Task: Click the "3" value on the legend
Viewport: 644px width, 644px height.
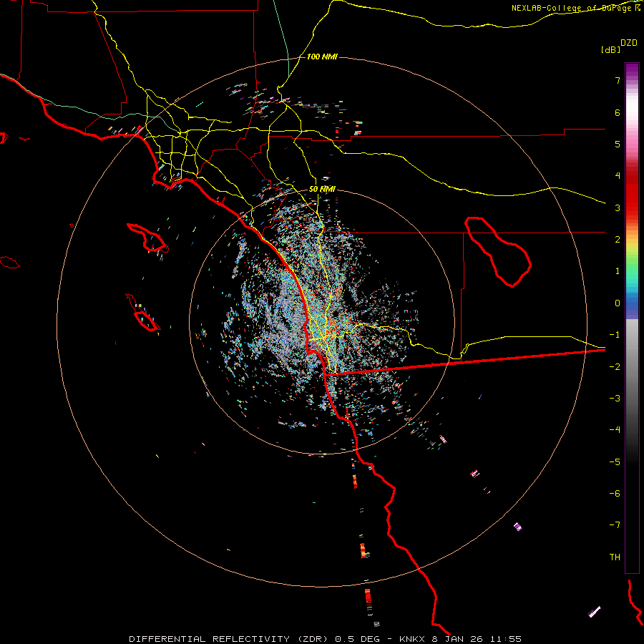Action: 618,208
